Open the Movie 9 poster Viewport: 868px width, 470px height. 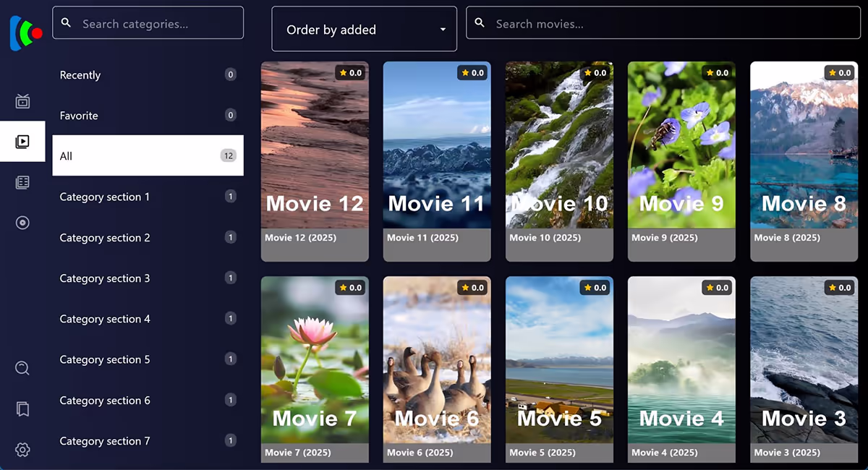(681, 145)
